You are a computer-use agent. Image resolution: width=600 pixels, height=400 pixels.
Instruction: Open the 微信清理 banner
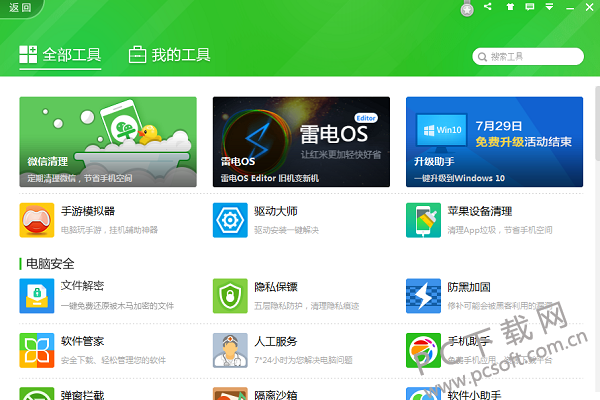[108, 142]
